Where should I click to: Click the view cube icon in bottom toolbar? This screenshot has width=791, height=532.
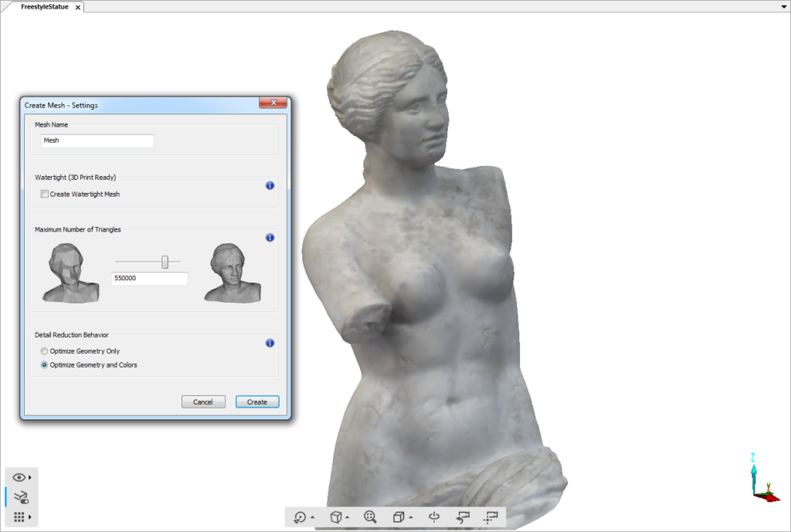click(x=336, y=517)
